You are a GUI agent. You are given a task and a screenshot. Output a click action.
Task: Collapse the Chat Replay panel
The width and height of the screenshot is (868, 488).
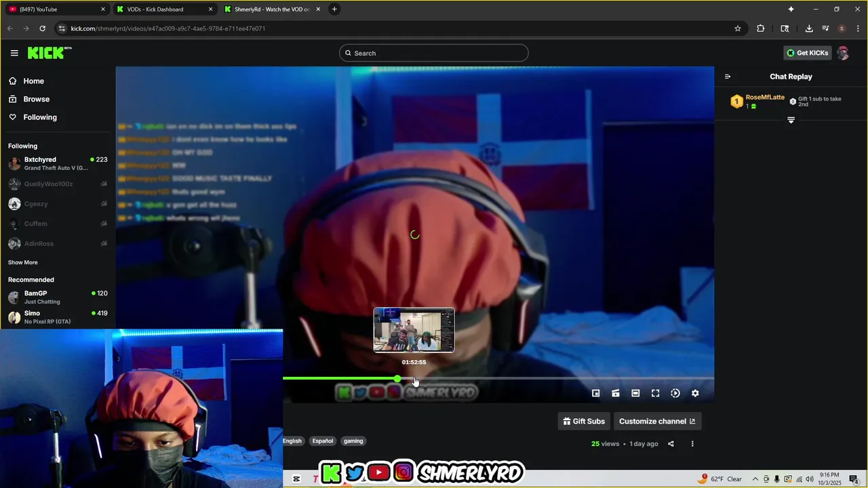[x=728, y=77]
